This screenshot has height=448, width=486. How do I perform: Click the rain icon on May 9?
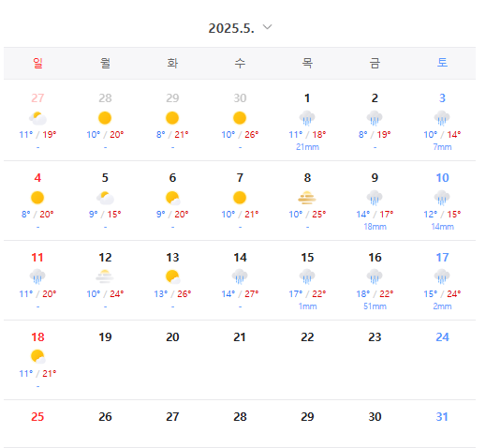coord(375,198)
